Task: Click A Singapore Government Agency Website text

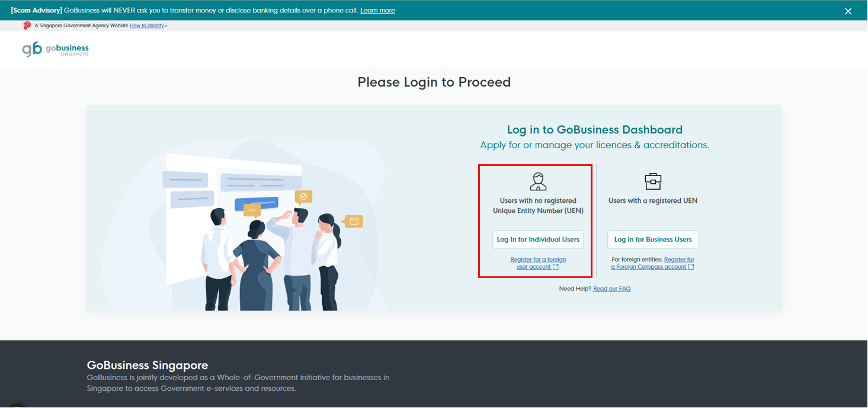Action: click(x=81, y=26)
